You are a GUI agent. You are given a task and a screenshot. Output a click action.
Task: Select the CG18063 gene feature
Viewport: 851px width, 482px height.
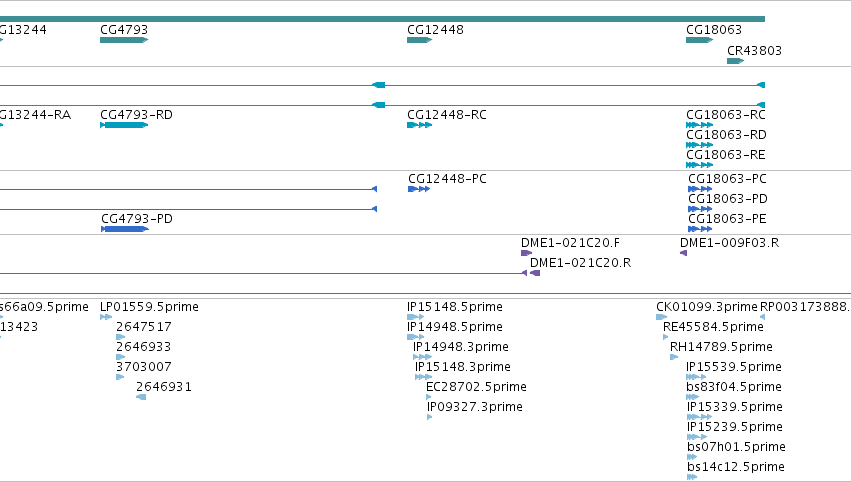pyautogui.click(x=700, y=40)
